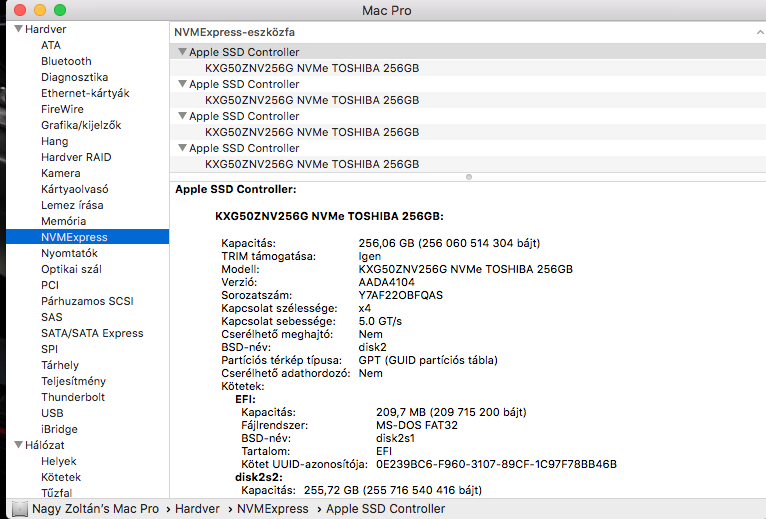Select USB in the sidebar
766x519 pixels.
click(52, 413)
